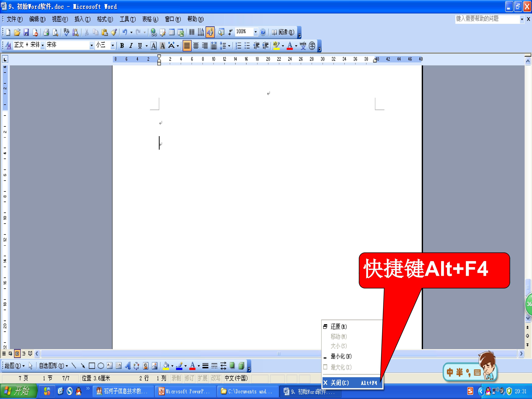The height and width of the screenshot is (399, 532).
Task: Toggle center text alignment
Action: click(x=196, y=45)
